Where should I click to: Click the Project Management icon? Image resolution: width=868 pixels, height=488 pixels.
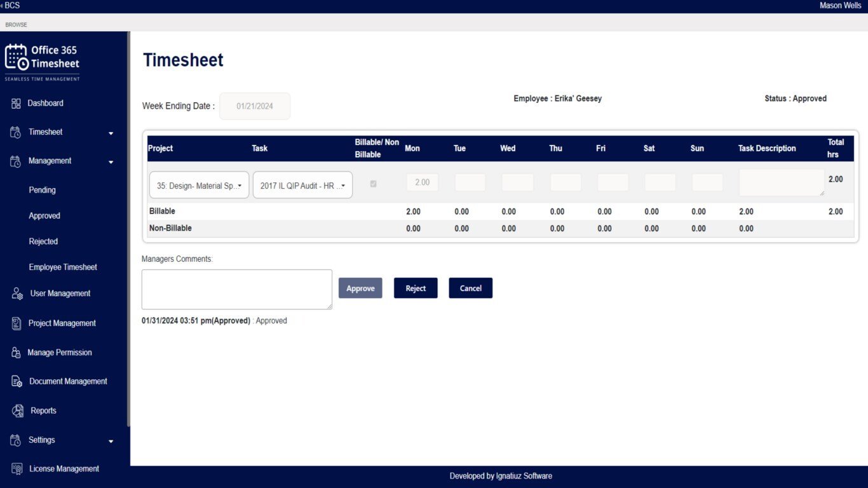(x=17, y=323)
